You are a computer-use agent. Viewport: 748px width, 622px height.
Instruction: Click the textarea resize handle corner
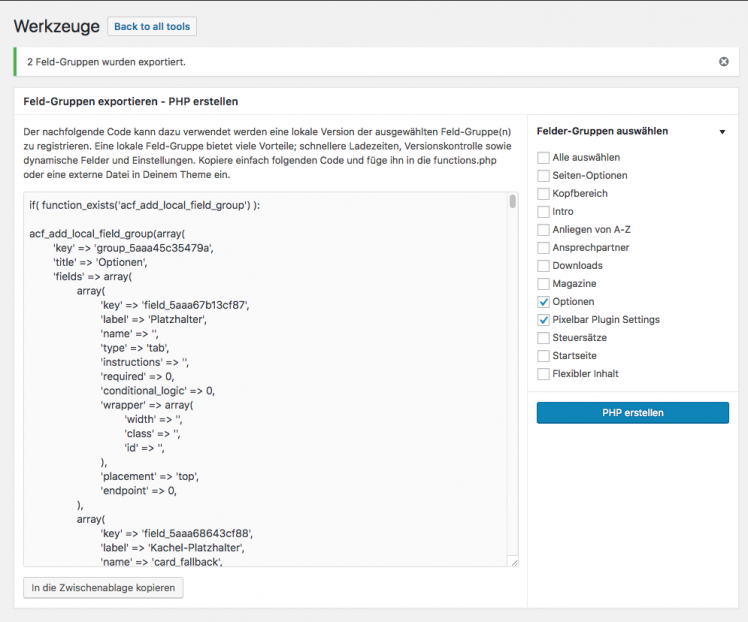coord(514,563)
